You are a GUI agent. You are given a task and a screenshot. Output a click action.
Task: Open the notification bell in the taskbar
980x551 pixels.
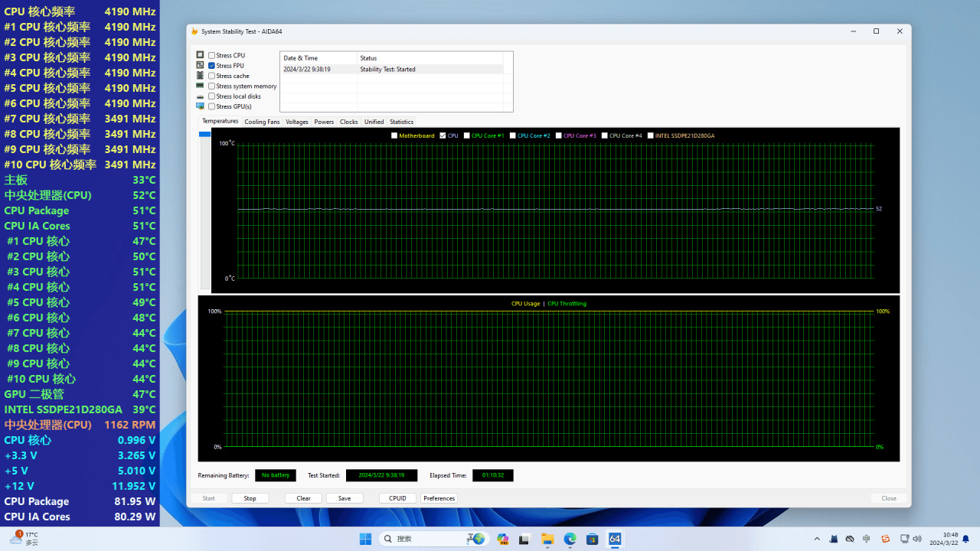tap(966, 539)
